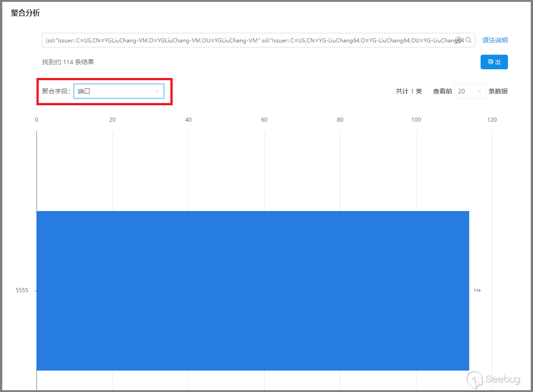Click the 100 axis tick label
The image size is (533, 392).
[416, 120]
